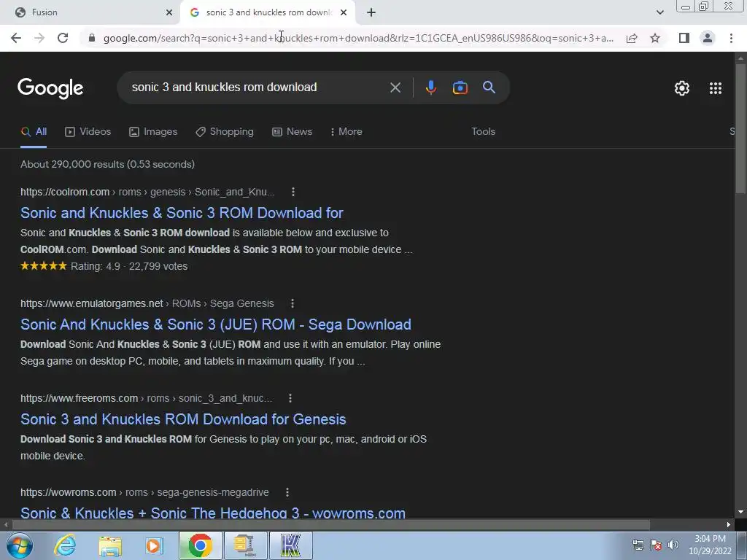Open the Chrome side panel icon
This screenshot has width=747, height=560.
(x=684, y=38)
